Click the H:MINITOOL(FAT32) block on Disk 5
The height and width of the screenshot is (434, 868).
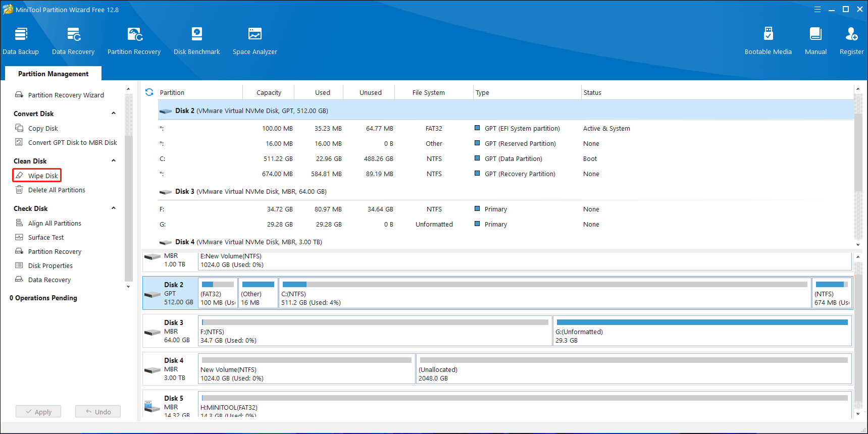pyautogui.click(x=525, y=405)
